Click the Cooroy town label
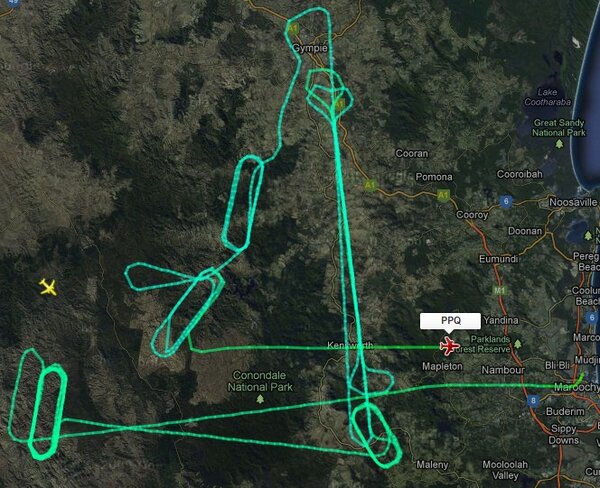 472,215
